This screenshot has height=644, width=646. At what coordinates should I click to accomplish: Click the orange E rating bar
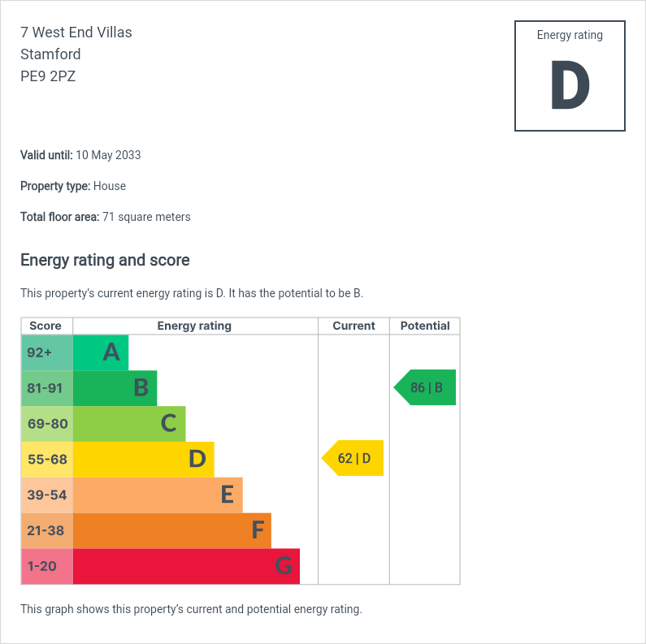point(158,495)
